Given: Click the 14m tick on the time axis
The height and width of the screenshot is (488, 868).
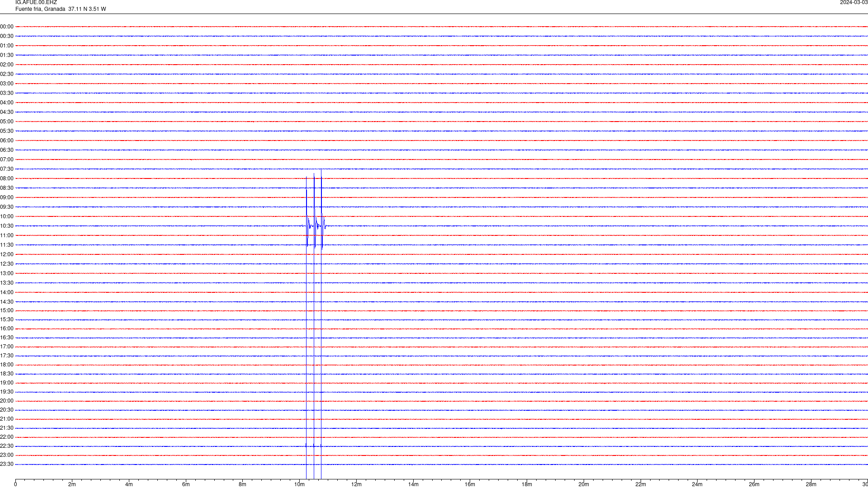Looking at the screenshot, I should click(413, 484).
